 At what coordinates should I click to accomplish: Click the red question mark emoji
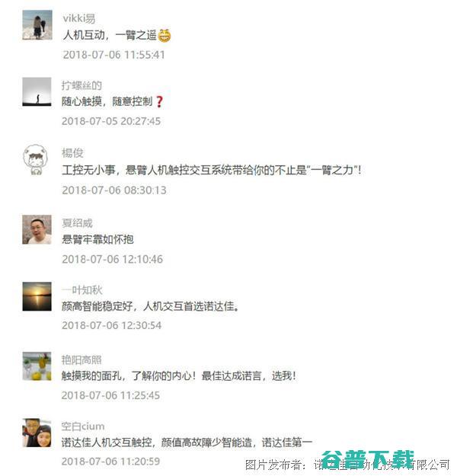159,101
